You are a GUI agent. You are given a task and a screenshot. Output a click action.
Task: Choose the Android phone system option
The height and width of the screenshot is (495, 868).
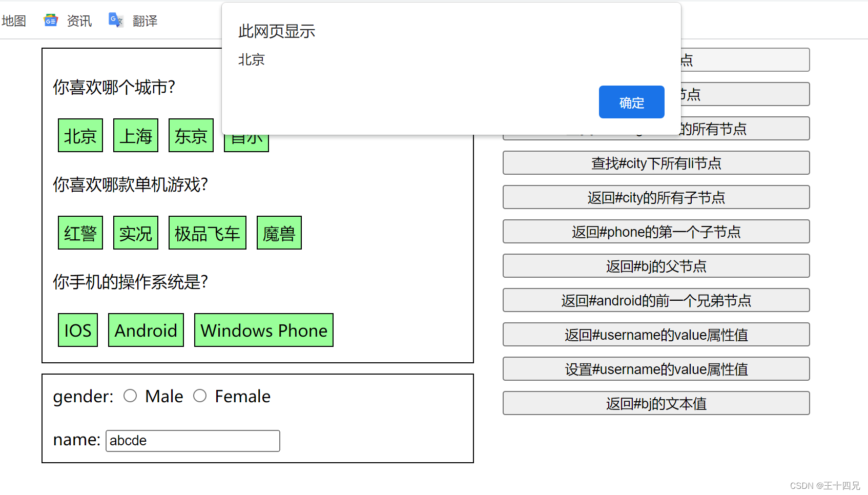pos(146,330)
